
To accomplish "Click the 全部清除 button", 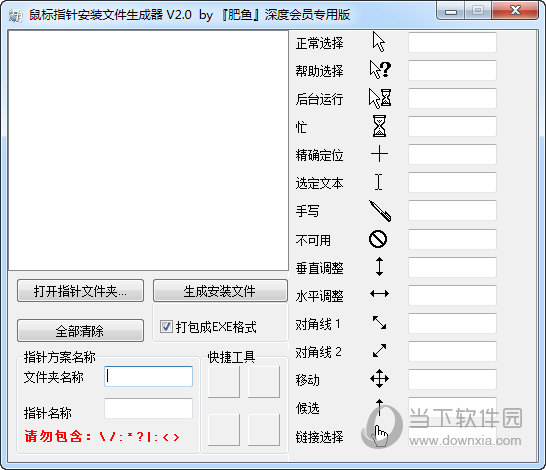I will tap(80, 330).
